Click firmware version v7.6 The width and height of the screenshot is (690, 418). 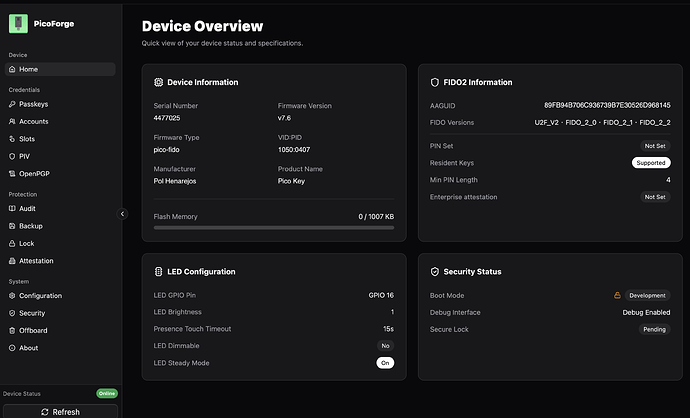click(x=284, y=118)
